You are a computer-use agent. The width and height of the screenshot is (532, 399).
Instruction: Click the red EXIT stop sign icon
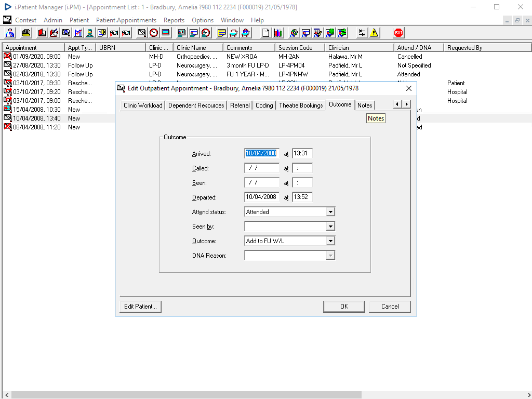398,33
